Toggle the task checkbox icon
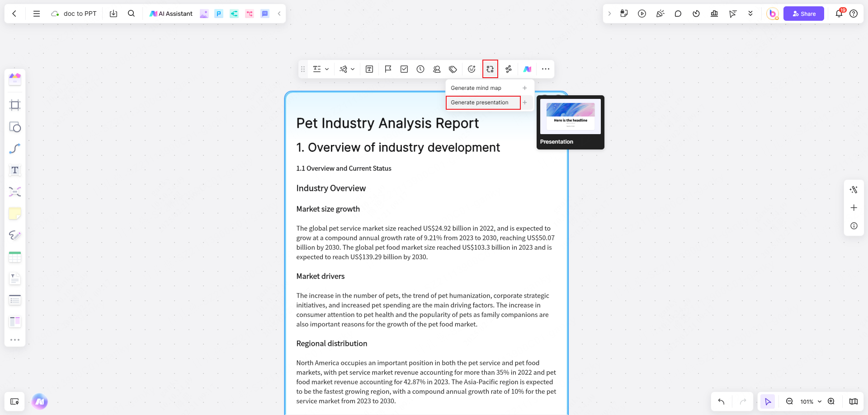The width and height of the screenshot is (868, 415). (x=404, y=69)
